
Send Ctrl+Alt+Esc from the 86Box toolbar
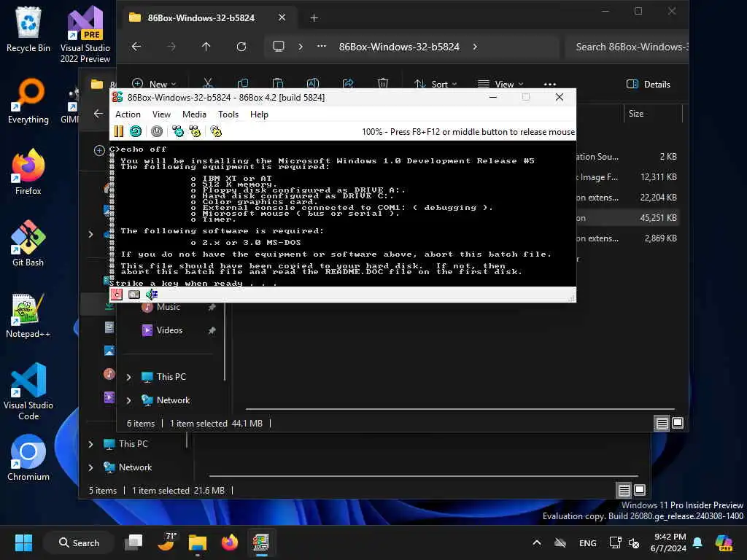point(195,131)
